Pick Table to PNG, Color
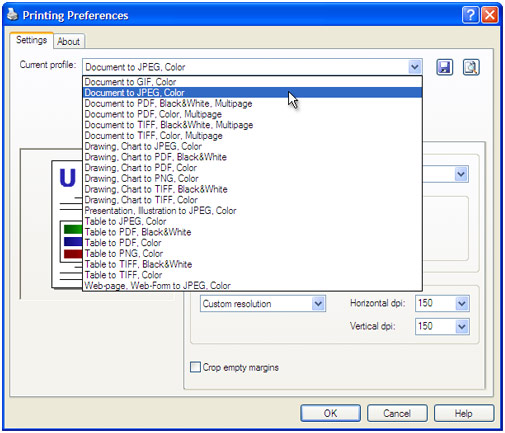The height and width of the screenshot is (433, 505). (252, 253)
